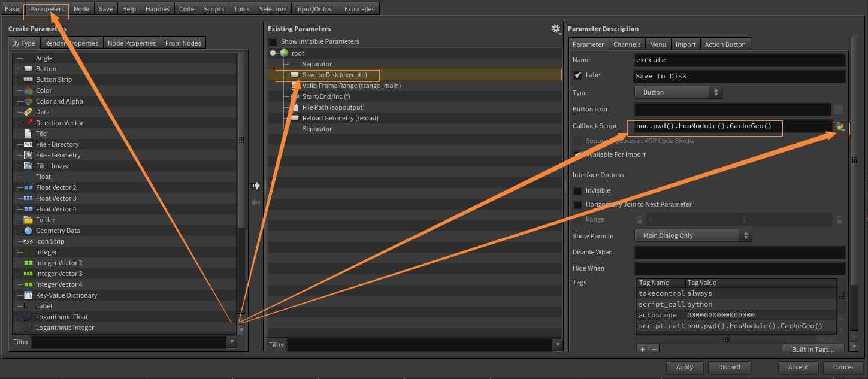This screenshot has width=868, height=379.
Task: Open Show Parm In dropdown
Action: [x=693, y=235]
